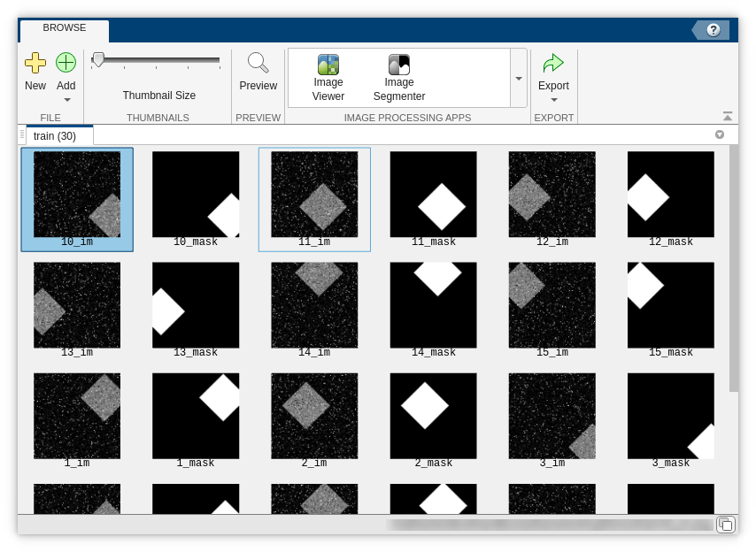
Task: Select the 11_mask thumbnail
Action: click(433, 200)
